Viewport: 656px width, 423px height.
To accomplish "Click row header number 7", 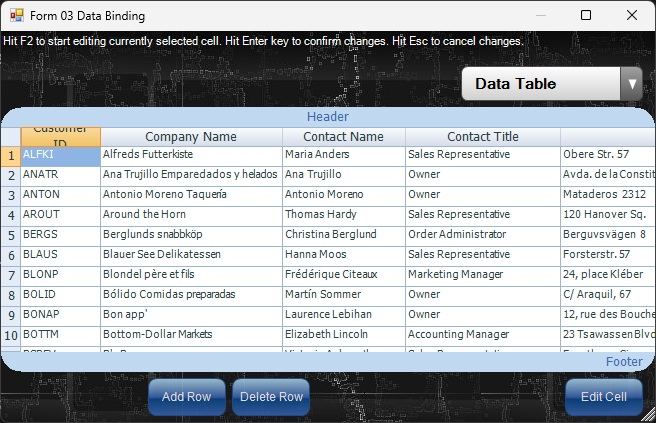I will coord(10,275).
